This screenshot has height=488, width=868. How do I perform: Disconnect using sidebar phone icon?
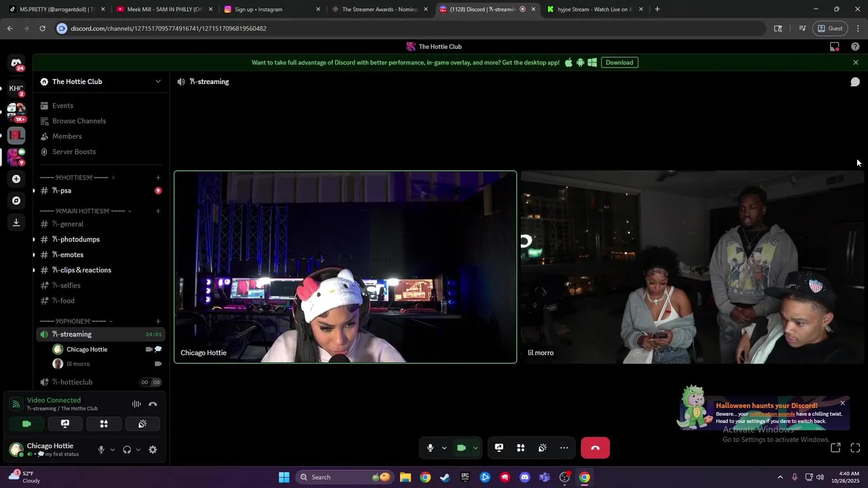click(153, 404)
